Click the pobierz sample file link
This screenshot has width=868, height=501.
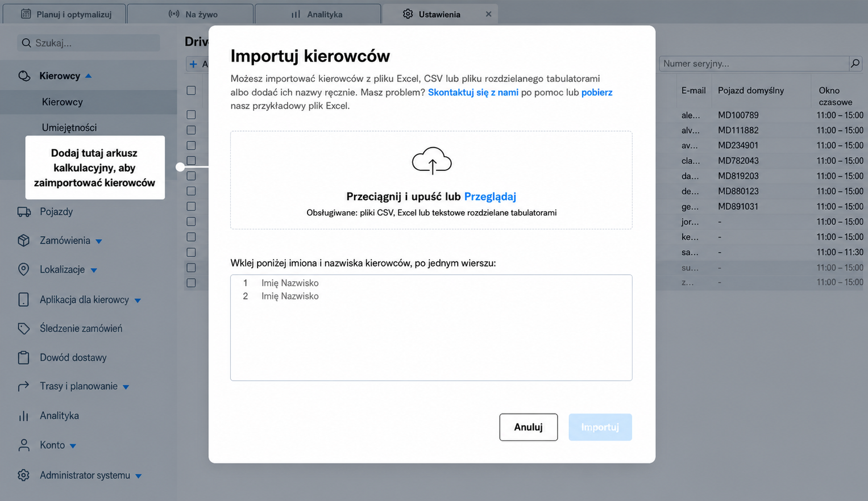[x=597, y=92]
